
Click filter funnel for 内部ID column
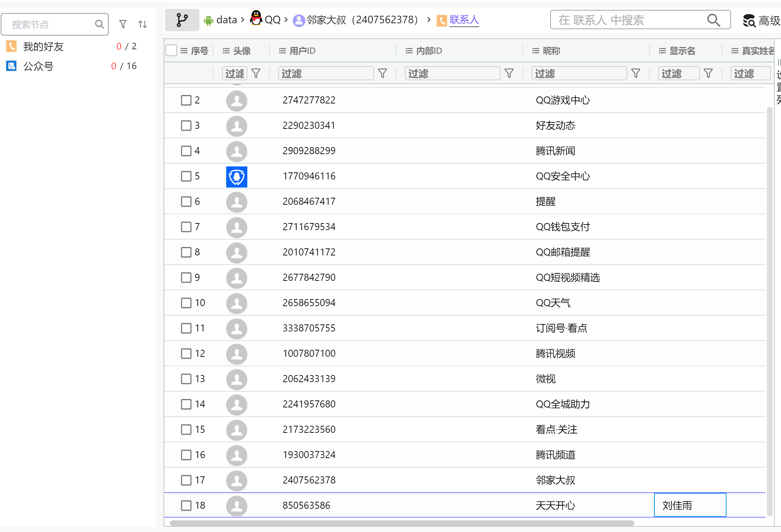click(x=509, y=73)
